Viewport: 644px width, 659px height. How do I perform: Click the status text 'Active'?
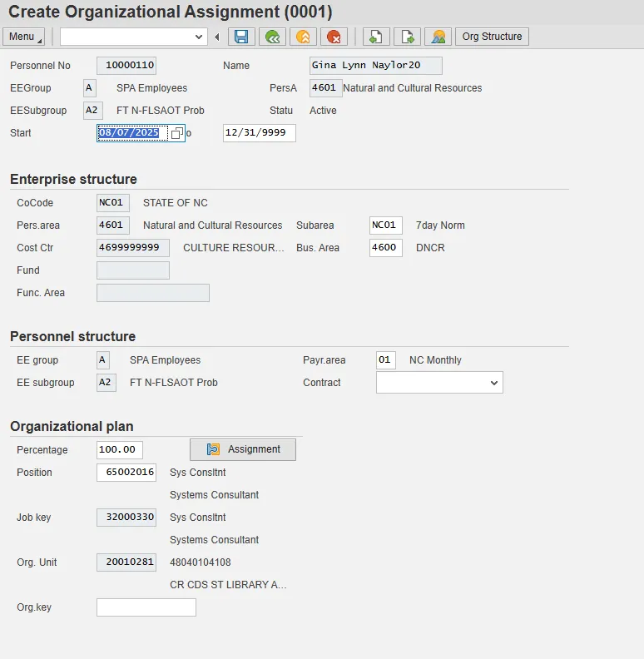coord(323,111)
